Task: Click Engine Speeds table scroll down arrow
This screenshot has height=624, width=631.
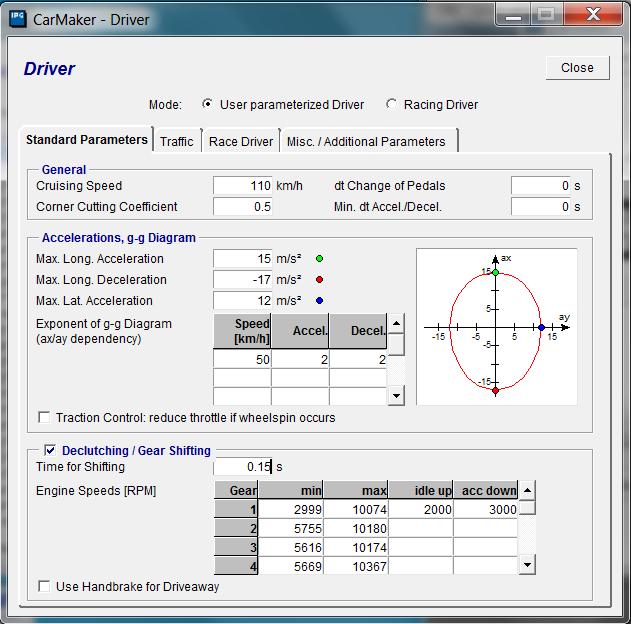Action: pyautogui.click(x=527, y=565)
